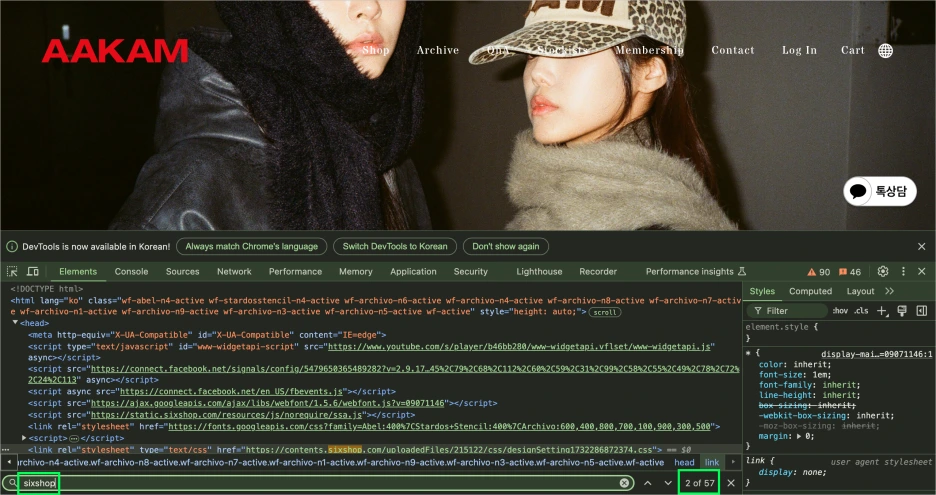
Task: Jump to next search result arrow
Action: click(668, 483)
